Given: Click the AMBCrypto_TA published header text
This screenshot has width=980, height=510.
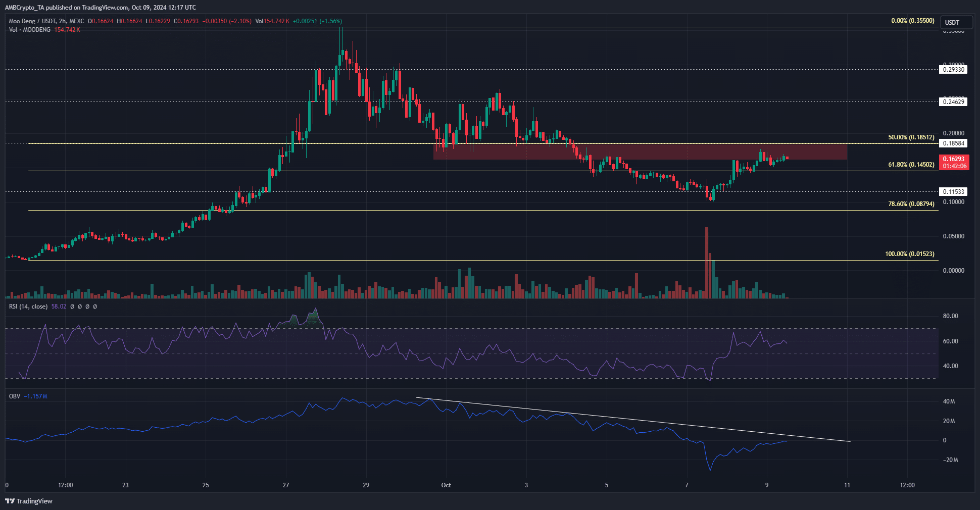Looking at the screenshot, I should (x=101, y=8).
